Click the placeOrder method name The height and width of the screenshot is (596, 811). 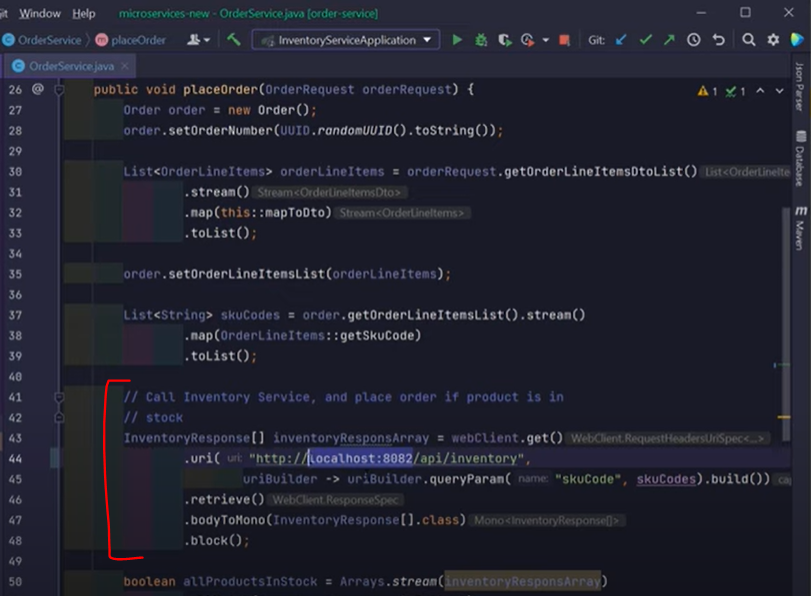coord(220,90)
